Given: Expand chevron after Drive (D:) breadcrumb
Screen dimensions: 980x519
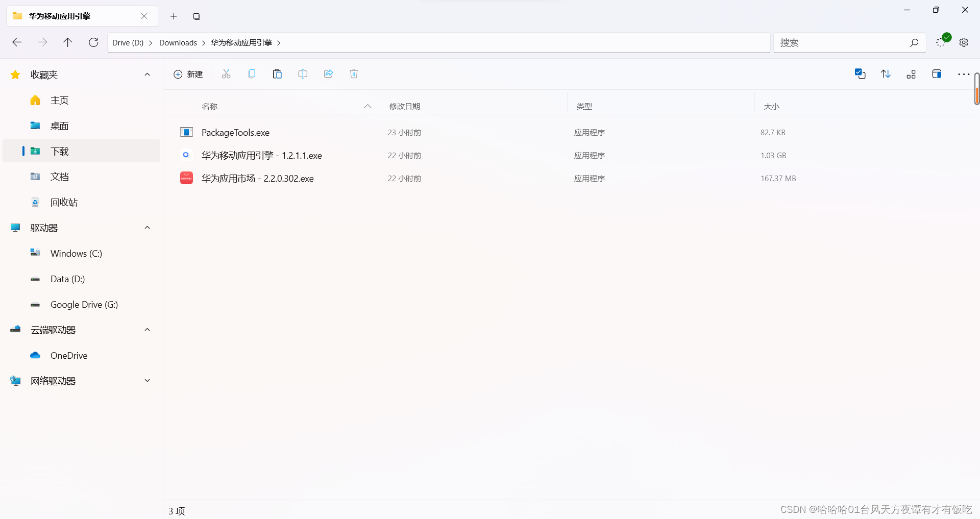Looking at the screenshot, I should 151,43.
